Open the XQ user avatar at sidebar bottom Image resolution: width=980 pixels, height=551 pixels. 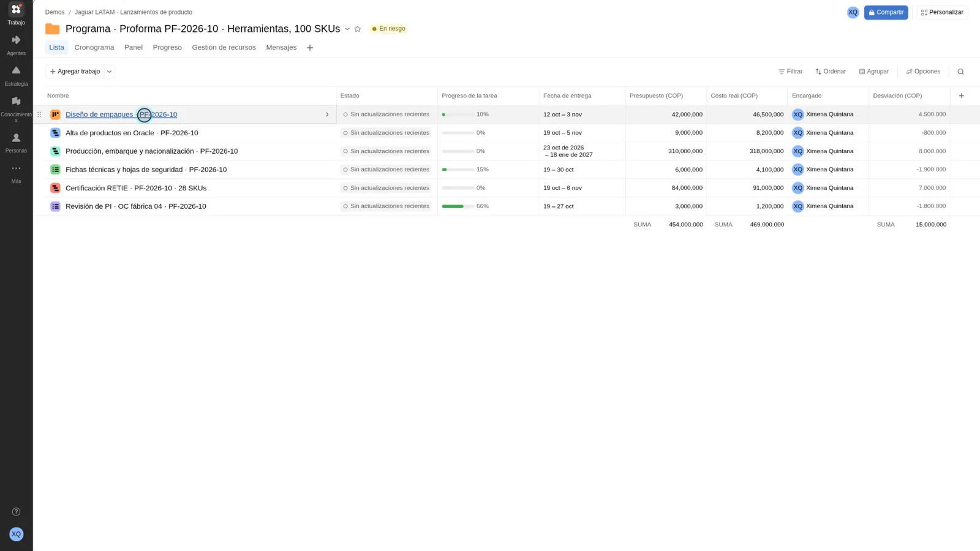tap(16, 534)
